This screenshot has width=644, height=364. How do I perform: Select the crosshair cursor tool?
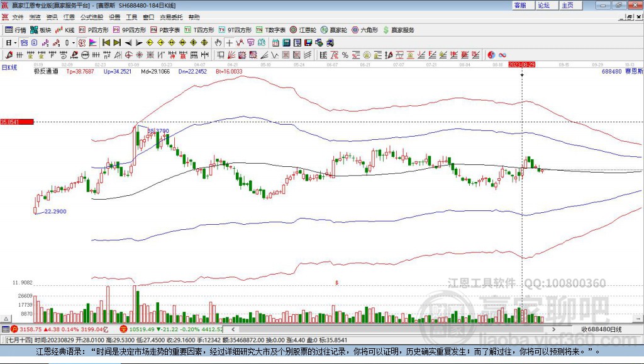229,43
